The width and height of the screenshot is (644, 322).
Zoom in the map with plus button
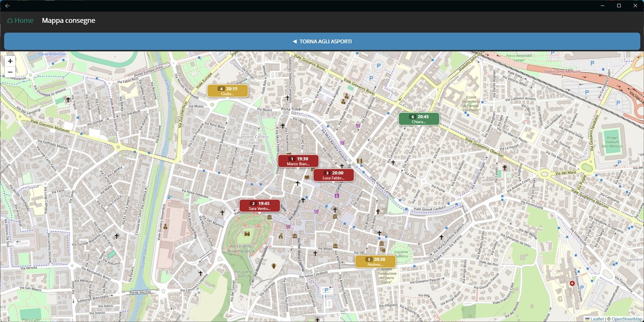point(10,61)
